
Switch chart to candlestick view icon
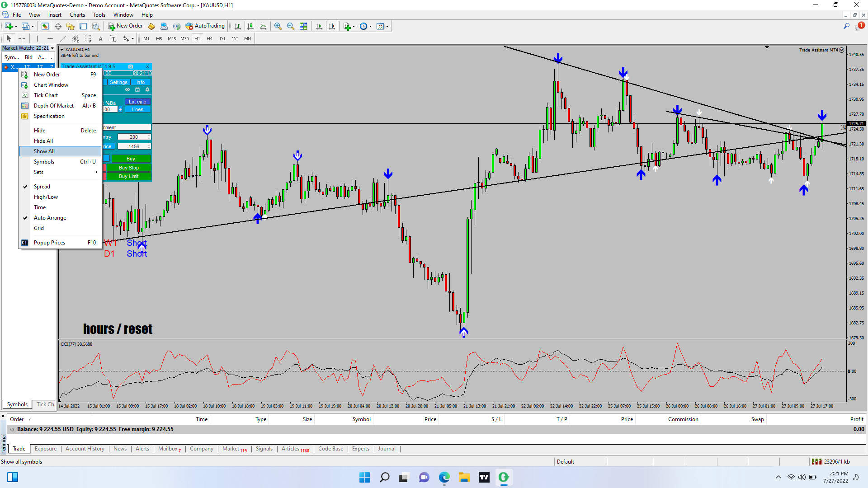[x=250, y=26]
